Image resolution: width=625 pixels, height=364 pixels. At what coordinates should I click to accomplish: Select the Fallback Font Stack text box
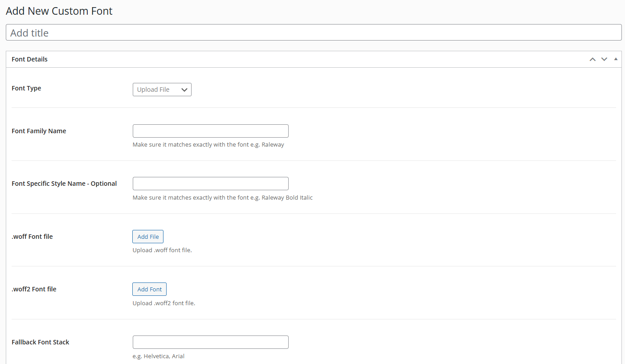211,342
